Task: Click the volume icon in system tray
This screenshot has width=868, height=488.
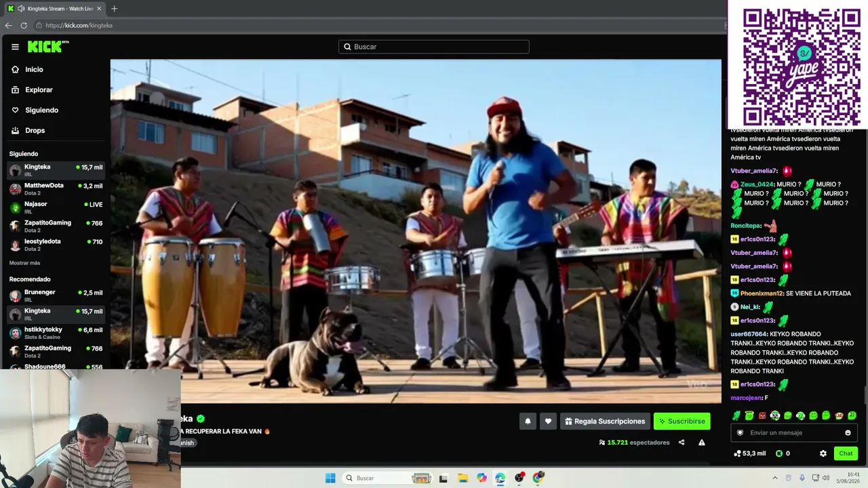Action: coord(827,478)
